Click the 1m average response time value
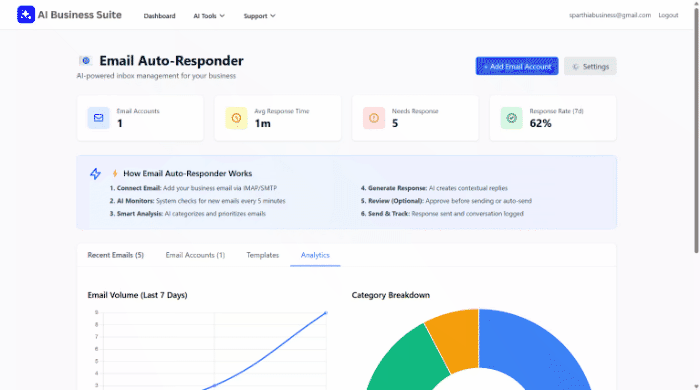Viewport: 700px width, 390px height. point(262,124)
